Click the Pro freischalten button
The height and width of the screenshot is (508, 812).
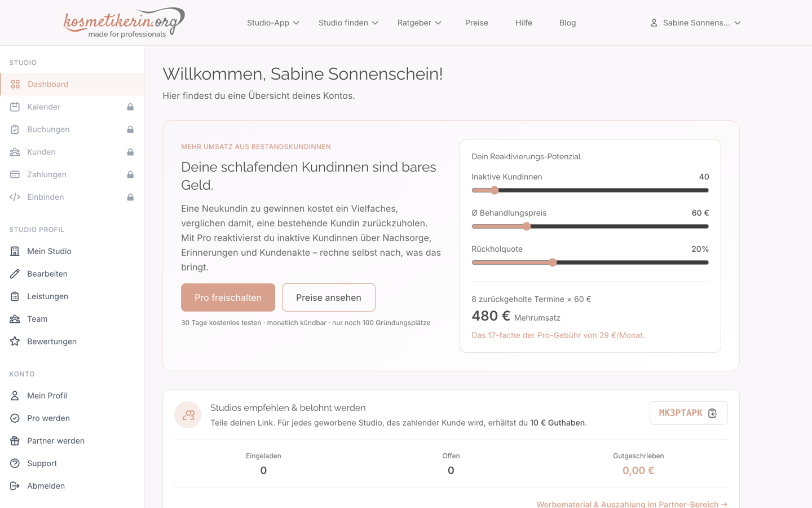pyautogui.click(x=228, y=297)
